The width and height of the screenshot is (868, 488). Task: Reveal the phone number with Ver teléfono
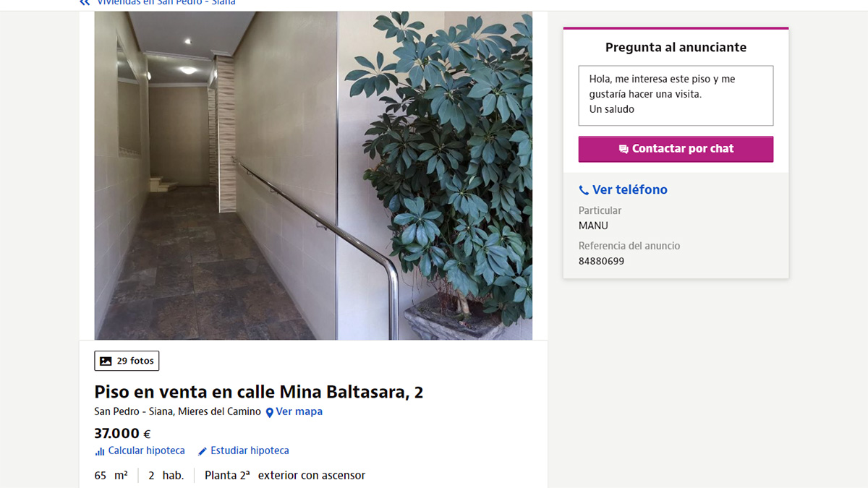623,189
